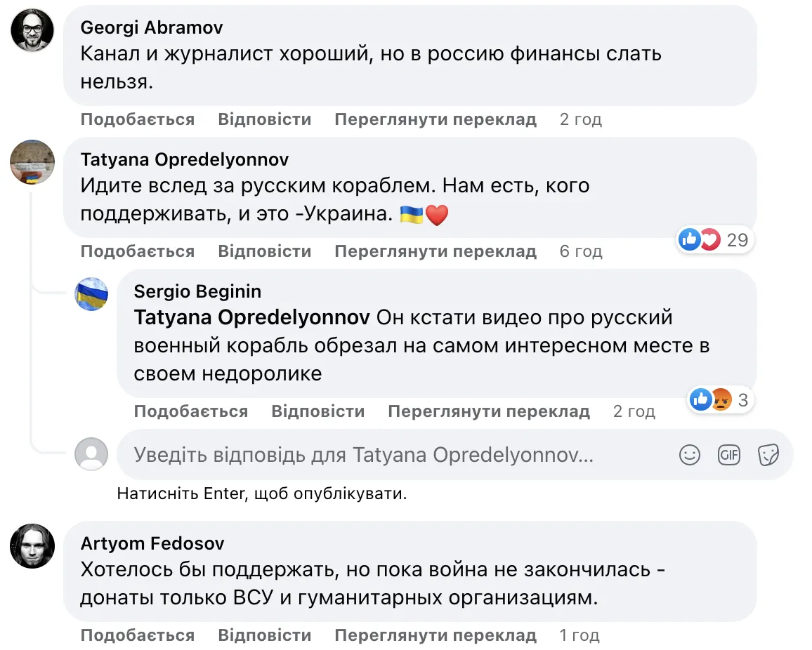Click the thumbs-up reaction icon on Tatyana's comment
The height and width of the screenshot is (650, 812).
click(x=690, y=239)
